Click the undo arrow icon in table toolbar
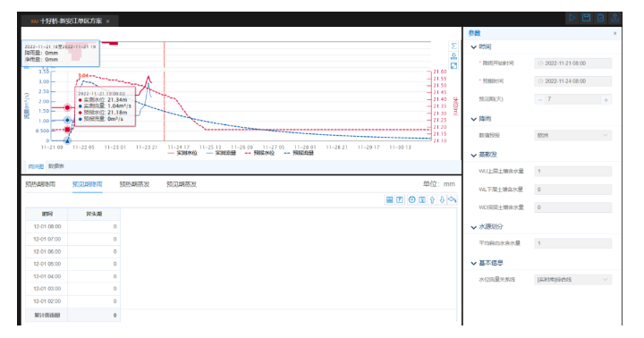 tap(453, 199)
